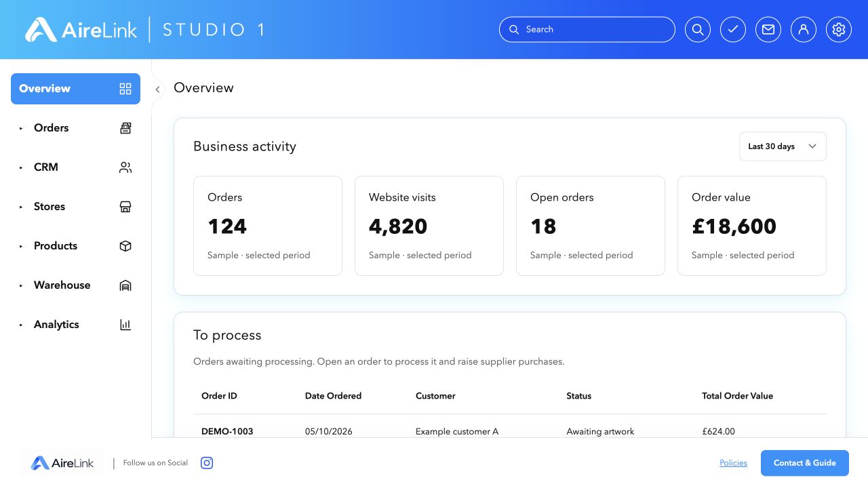Focus the Search input field
Viewport: 868px width, 488px height.
pos(587,30)
